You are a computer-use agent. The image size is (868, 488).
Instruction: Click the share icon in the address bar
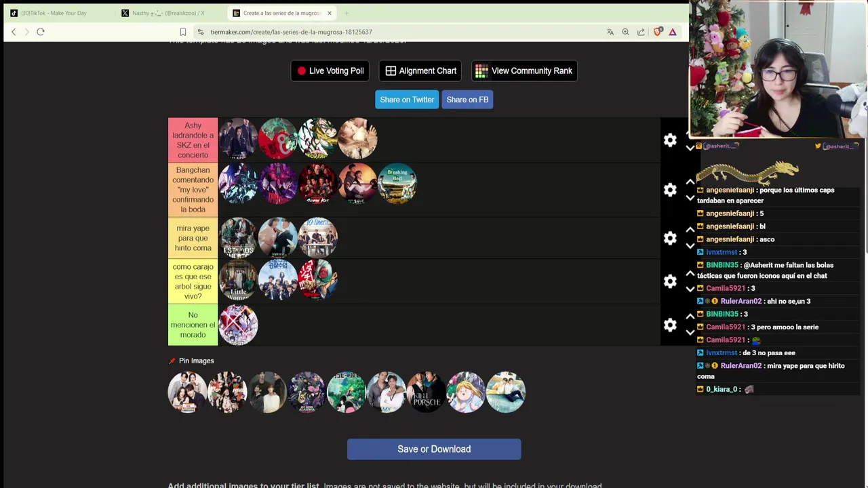[641, 32]
